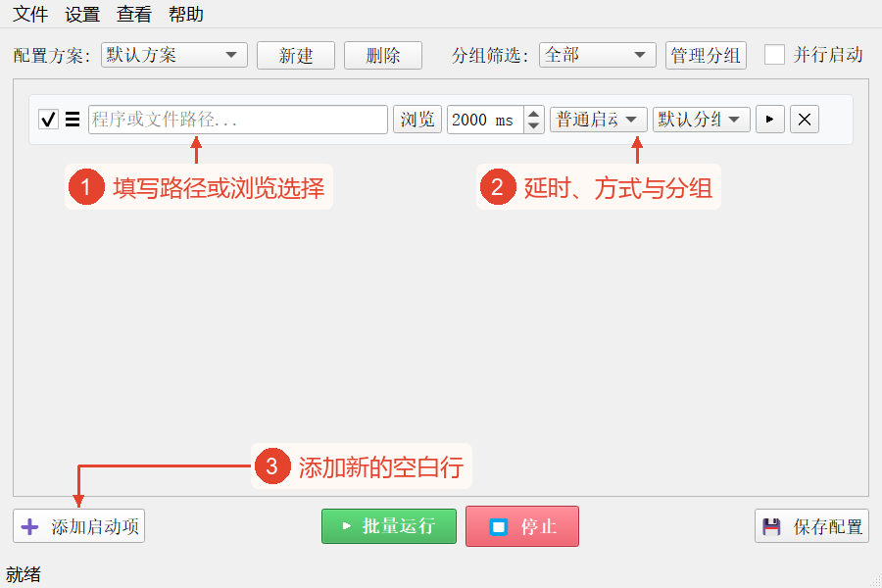882x588 pixels.
Task: Run this single item with play icon
Action: pos(770,120)
